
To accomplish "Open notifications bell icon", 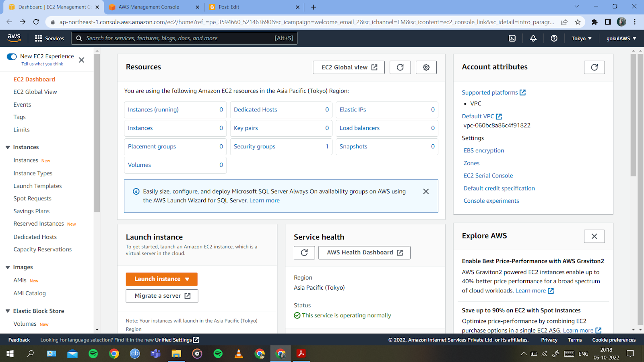I will [533, 38].
